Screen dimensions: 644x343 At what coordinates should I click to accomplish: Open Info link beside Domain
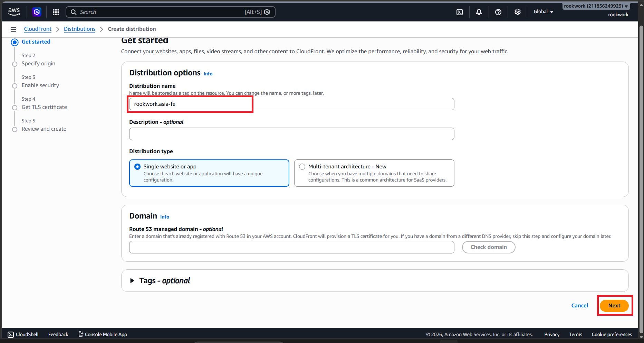pos(165,217)
